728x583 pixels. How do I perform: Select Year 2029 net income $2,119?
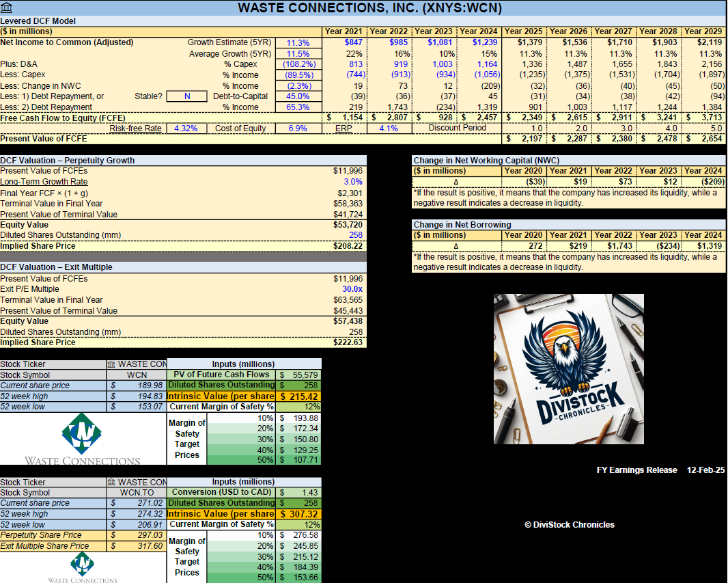point(709,42)
